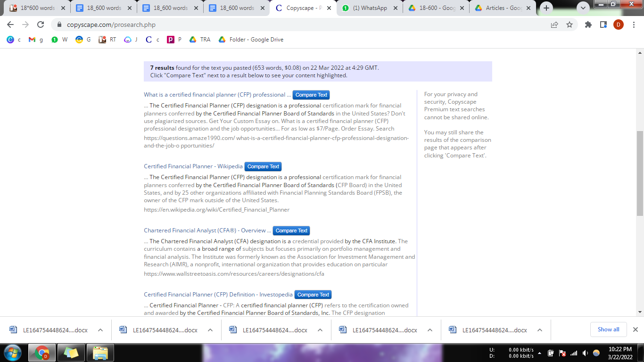Open the Folder - Google Drive bookmark
644x362 pixels.
tap(251, 40)
